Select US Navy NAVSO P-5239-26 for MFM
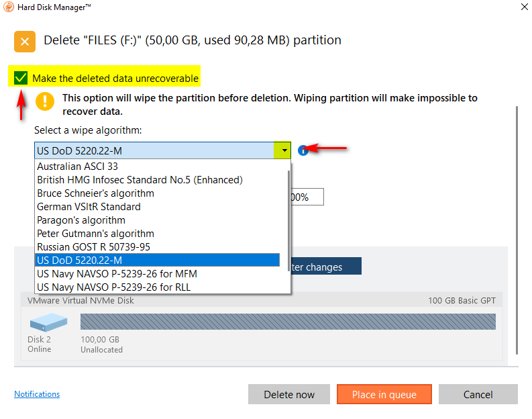 coord(117,274)
